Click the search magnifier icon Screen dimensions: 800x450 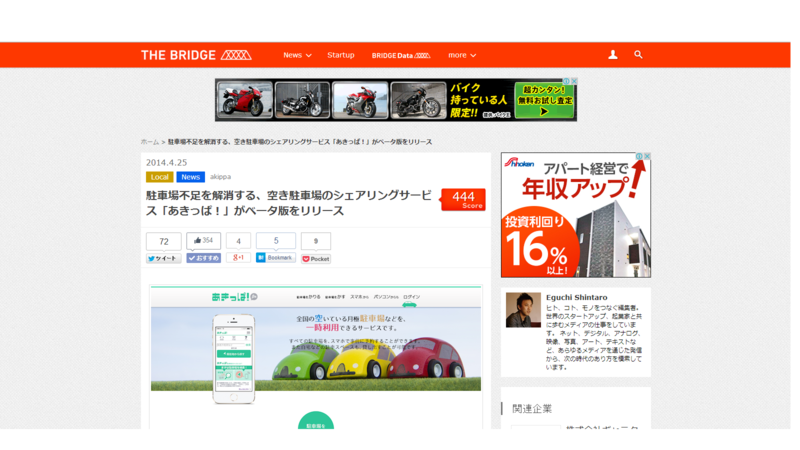pyautogui.click(x=638, y=55)
